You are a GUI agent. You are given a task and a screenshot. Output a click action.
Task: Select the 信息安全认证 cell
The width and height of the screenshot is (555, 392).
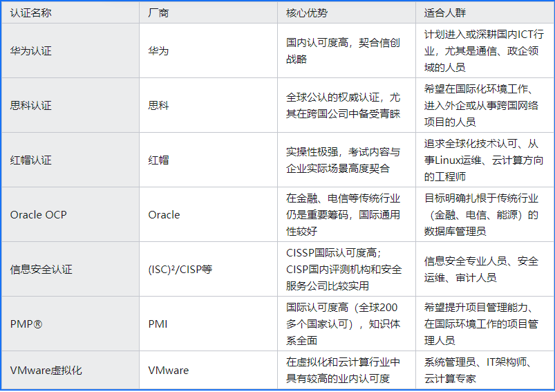(x=70, y=269)
